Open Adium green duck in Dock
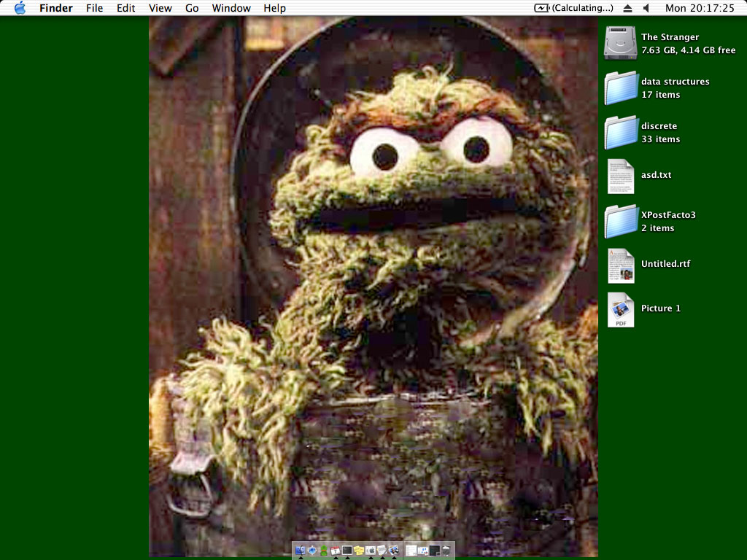Viewport: 747px width, 560px height. 324,551
